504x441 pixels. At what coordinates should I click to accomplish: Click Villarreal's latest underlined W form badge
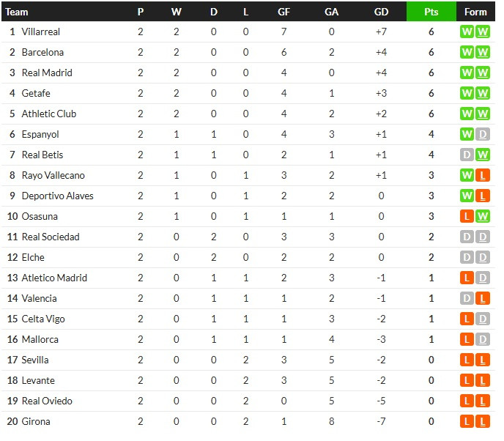click(x=483, y=31)
